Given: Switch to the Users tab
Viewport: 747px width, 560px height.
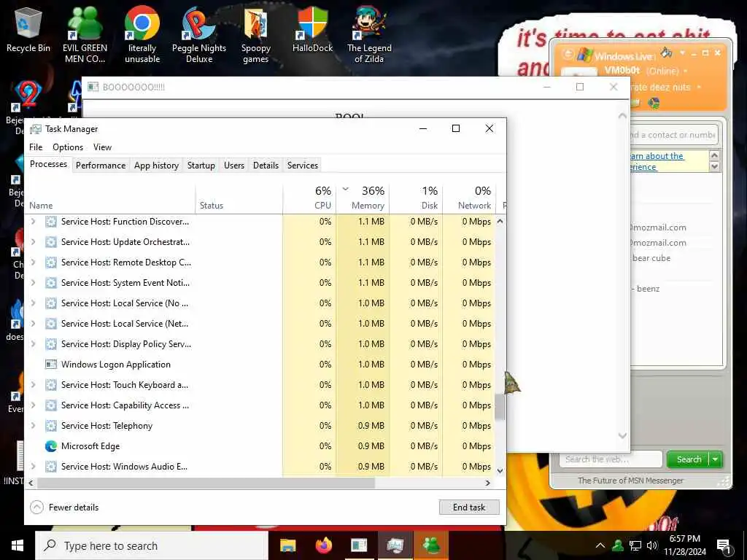Looking at the screenshot, I should [234, 166].
